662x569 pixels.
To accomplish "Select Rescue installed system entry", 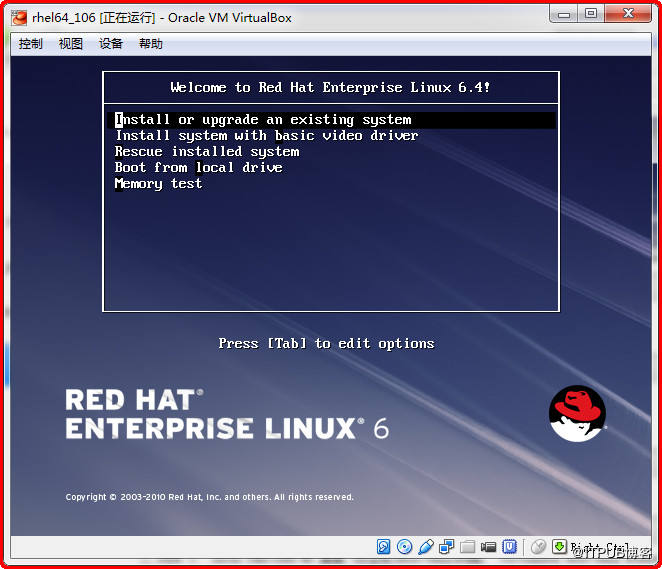I will (x=207, y=152).
